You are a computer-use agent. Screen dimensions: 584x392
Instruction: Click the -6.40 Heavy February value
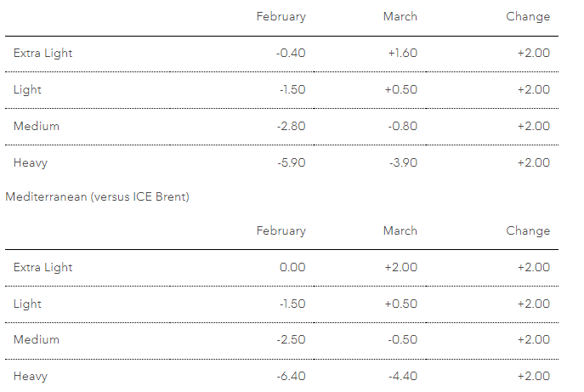pyautogui.click(x=291, y=376)
